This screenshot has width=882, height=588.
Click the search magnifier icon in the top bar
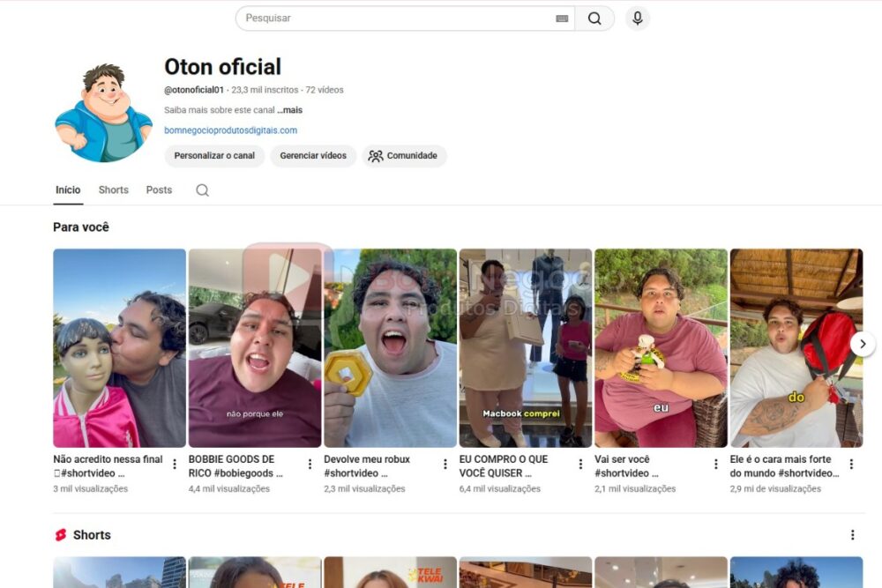point(595,18)
